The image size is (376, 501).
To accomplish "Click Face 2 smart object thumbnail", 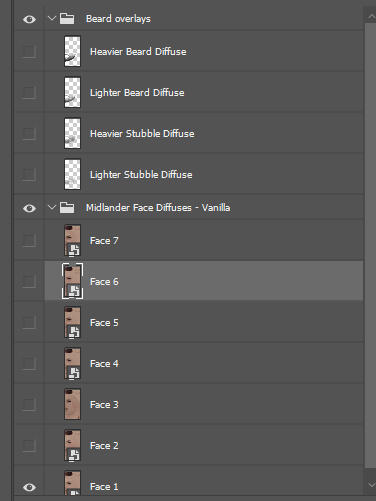I will click(72, 445).
